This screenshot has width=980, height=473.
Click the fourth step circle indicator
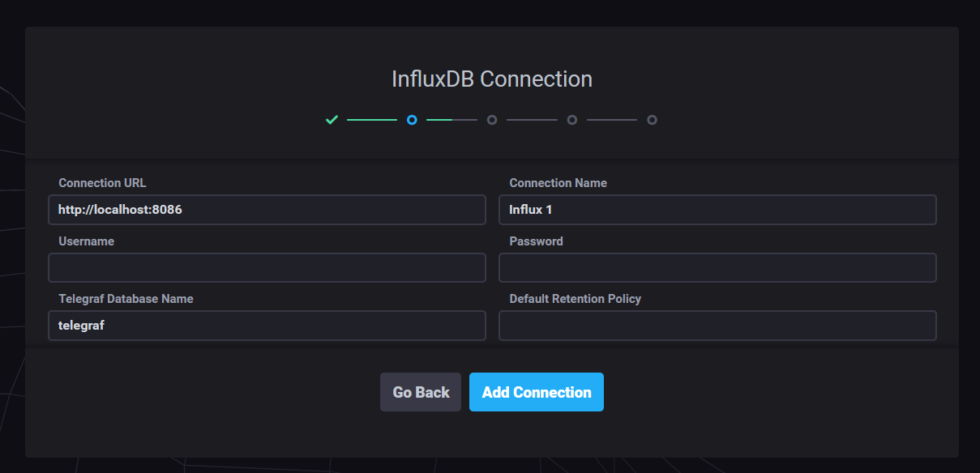tap(572, 120)
